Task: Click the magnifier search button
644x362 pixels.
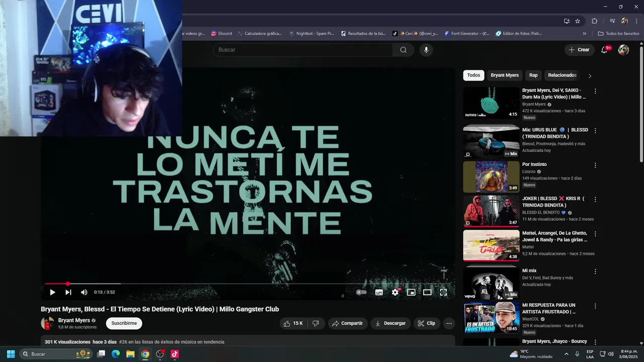Action: tap(404, 50)
